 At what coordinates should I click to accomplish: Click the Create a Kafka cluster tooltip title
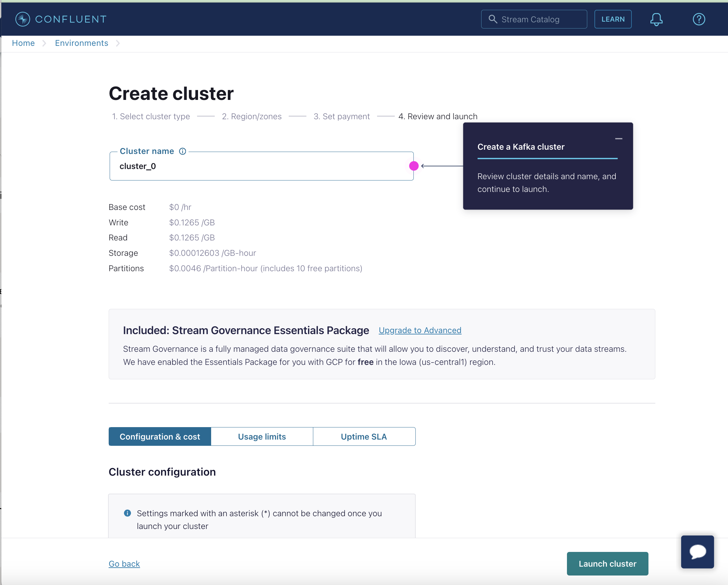(521, 147)
